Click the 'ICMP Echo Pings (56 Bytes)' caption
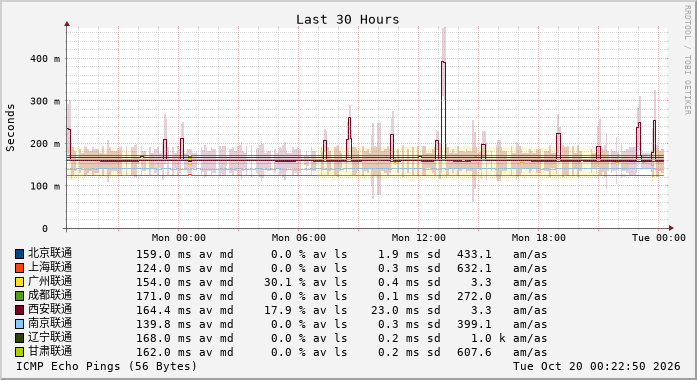Image resolution: width=697 pixels, height=380 pixels. [107, 366]
